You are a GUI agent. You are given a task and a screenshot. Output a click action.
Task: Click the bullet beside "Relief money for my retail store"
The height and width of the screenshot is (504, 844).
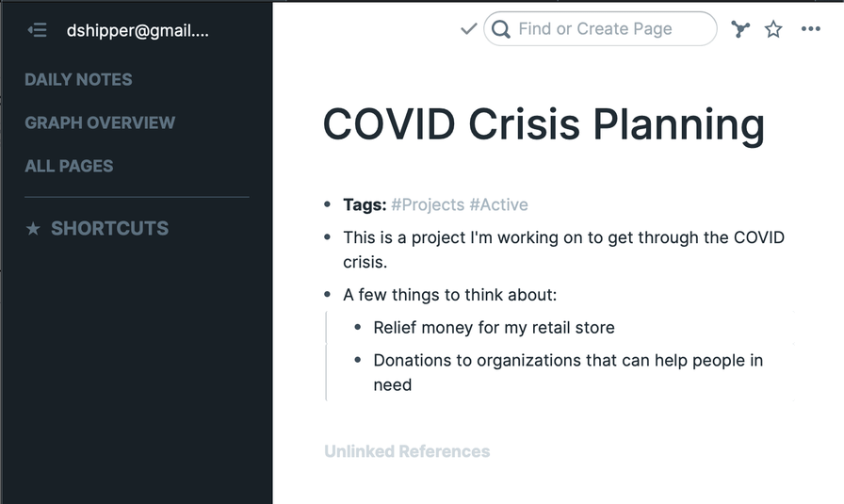coord(358,328)
